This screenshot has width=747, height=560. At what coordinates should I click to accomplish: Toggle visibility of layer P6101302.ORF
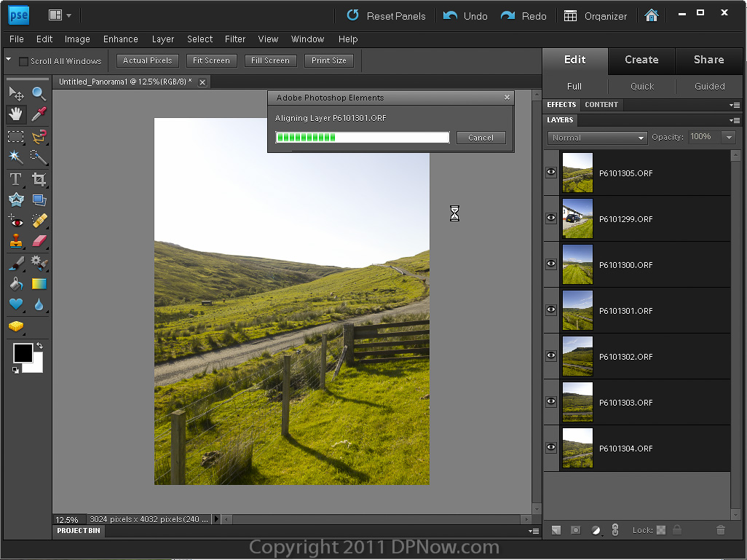point(551,356)
